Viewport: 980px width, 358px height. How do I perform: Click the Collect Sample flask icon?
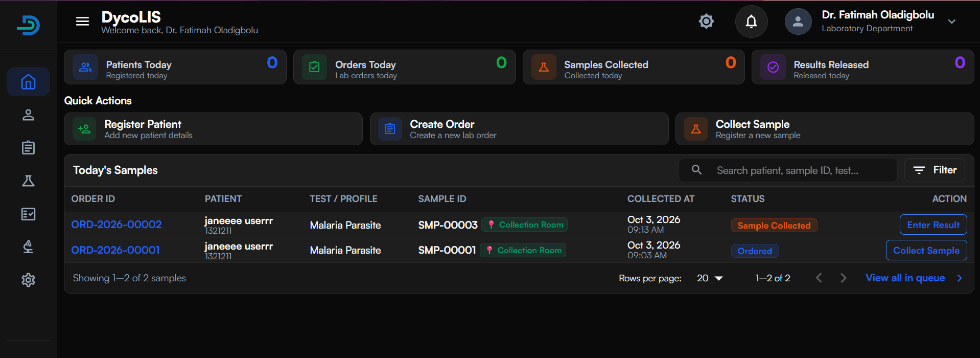[x=696, y=129]
